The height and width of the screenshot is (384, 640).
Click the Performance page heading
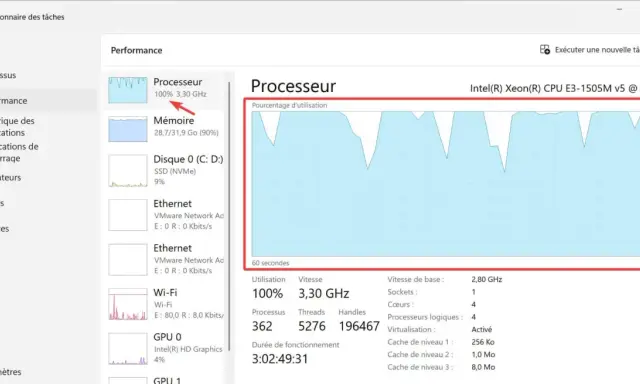click(136, 50)
